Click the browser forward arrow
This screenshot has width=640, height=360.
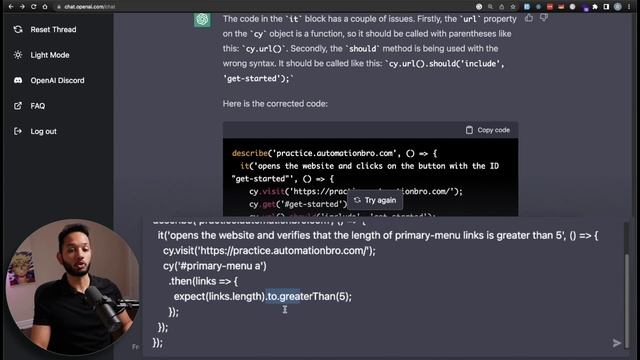click(22, 7)
